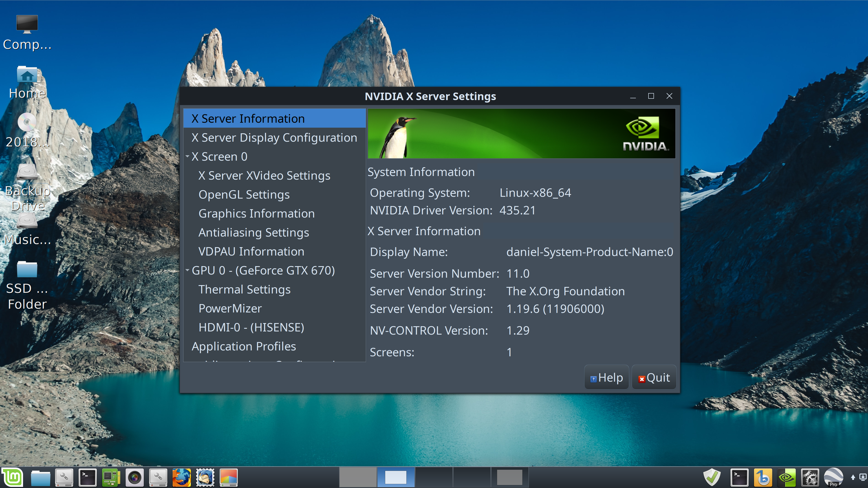Launch Firefox from the taskbar
Screen dimensions: 868x488
tap(182, 477)
